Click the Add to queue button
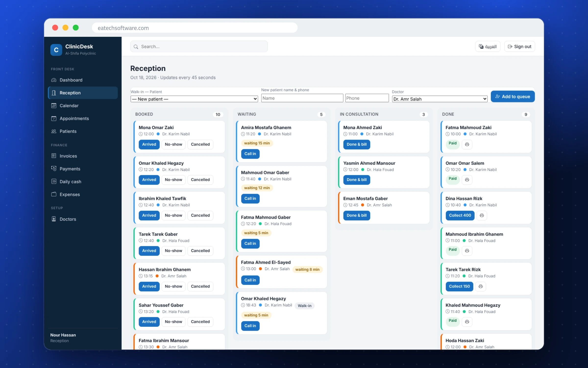This screenshot has height=368, width=588. coord(513,96)
